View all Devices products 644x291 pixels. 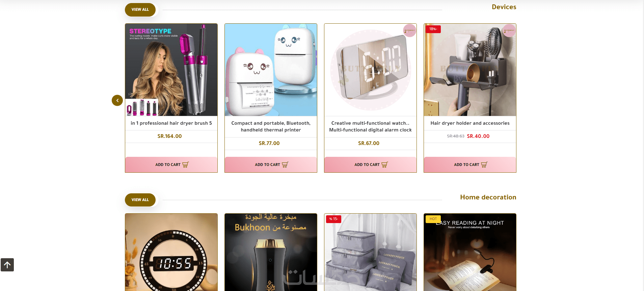(140, 9)
